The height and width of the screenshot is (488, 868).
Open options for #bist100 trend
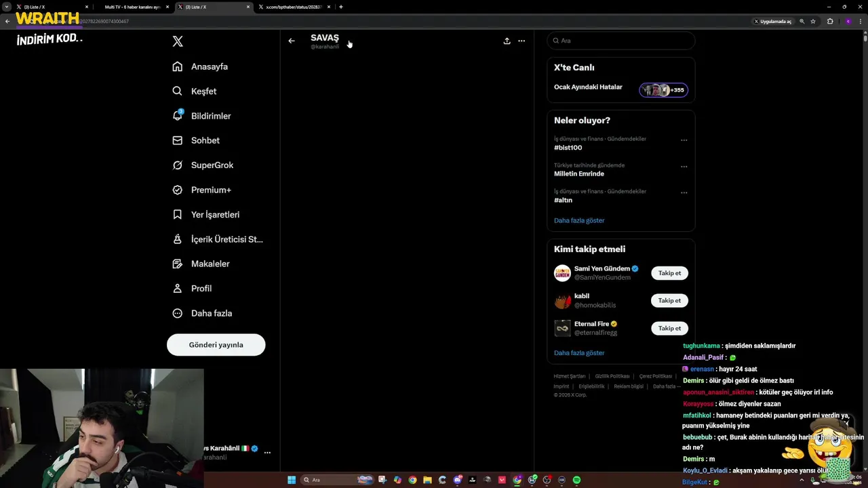point(684,140)
